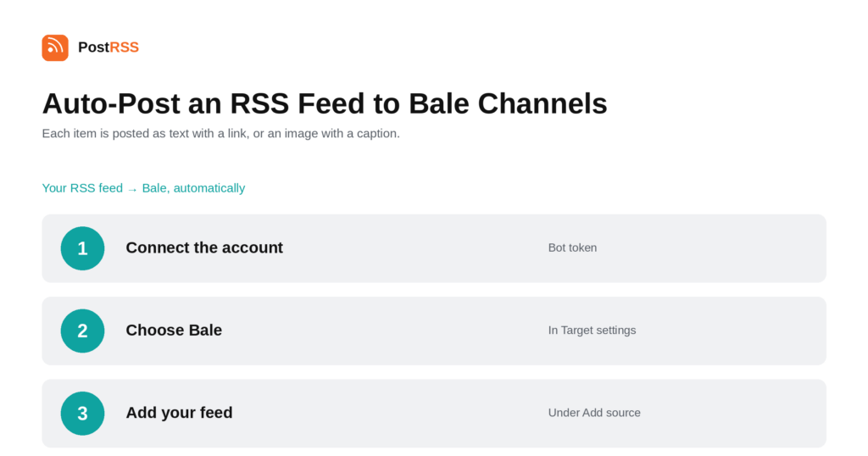Open the 'Choose Bale' step title
This screenshot has width=868, height=456.
(x=174, y=330)
